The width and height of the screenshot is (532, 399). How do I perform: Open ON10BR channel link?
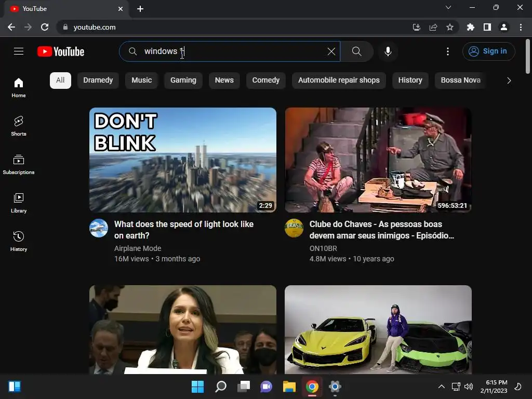click(x=323, y=248)
